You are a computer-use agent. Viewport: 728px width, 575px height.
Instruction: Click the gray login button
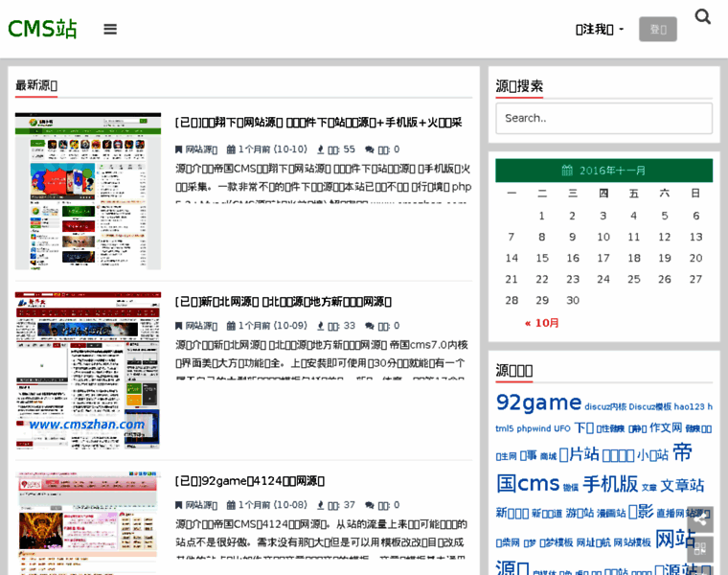click(657, 29)
